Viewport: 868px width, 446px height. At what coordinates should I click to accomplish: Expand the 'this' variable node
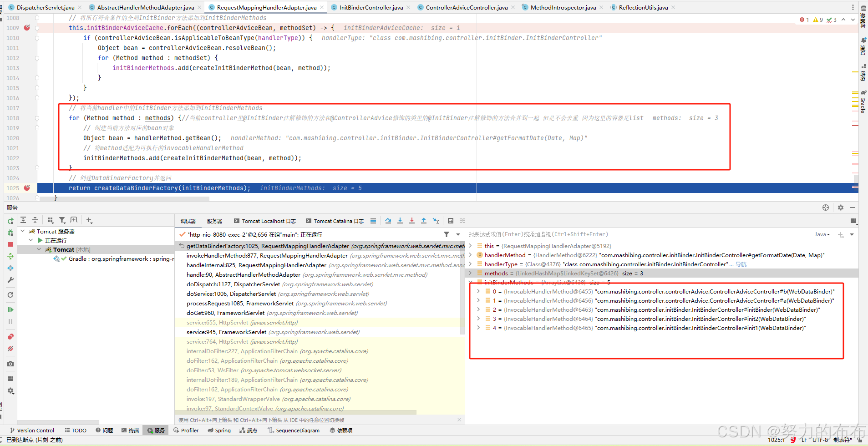[x=471, y=246]
